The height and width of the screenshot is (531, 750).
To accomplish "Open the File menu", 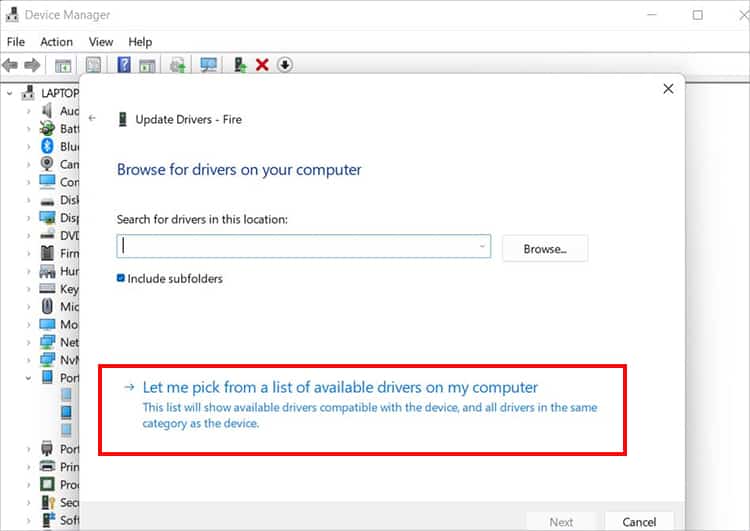I will click(16, 42).
